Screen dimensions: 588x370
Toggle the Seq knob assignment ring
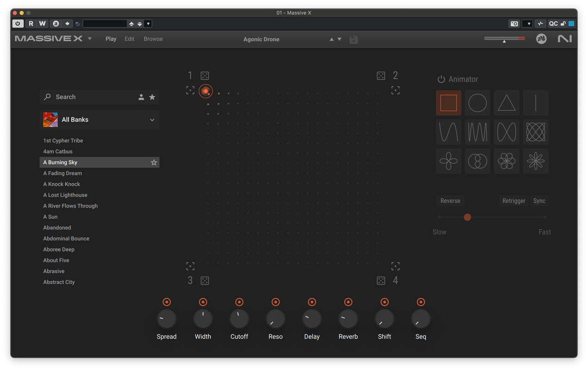(x=421, y=302)
